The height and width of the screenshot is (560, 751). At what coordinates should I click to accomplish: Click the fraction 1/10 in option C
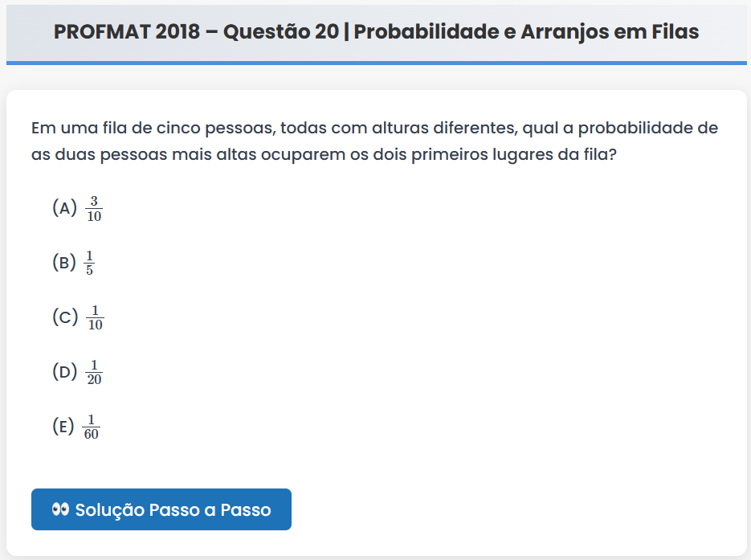click(95, 317)
